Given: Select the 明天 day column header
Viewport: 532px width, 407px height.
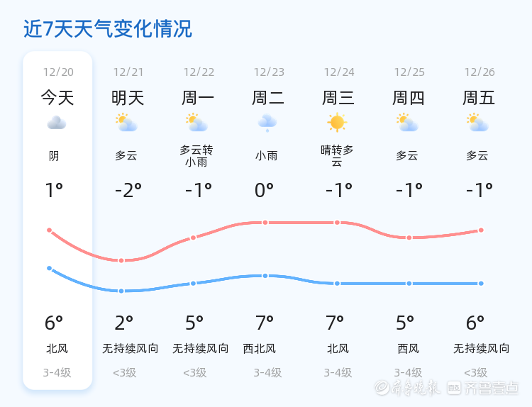Looking at the screenshot, I should (x=128, y=97).
